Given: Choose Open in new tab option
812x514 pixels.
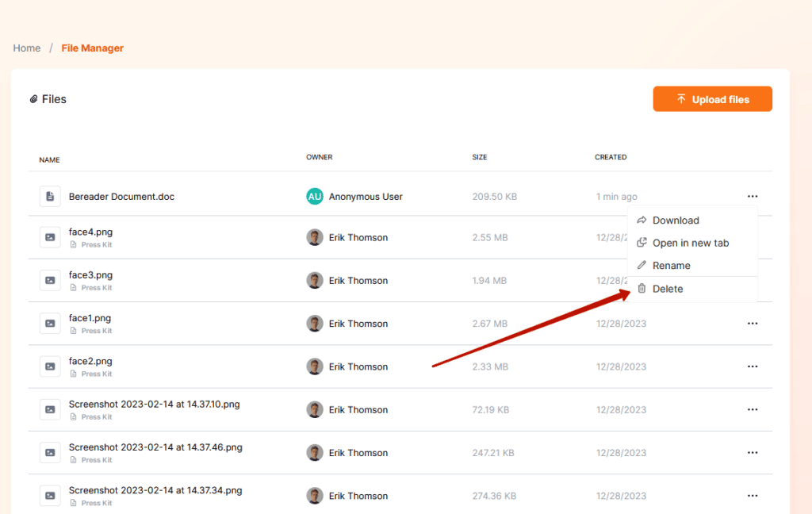Looking at the screenshot, I should (692, 243).
